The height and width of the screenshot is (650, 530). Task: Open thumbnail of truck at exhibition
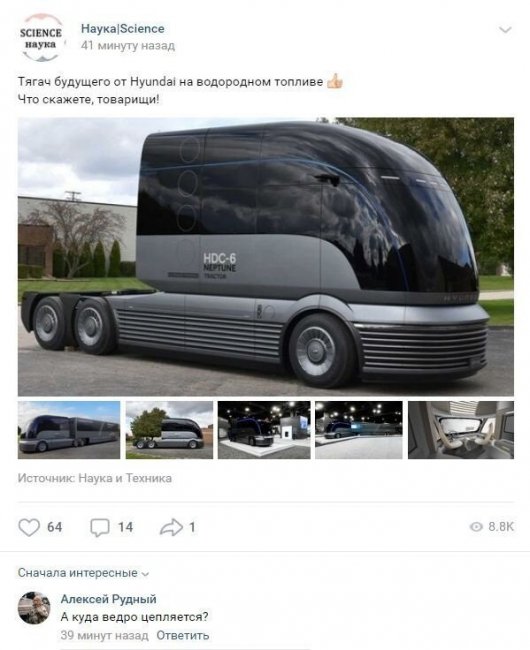pyautogui.click(x=264, y=430)
